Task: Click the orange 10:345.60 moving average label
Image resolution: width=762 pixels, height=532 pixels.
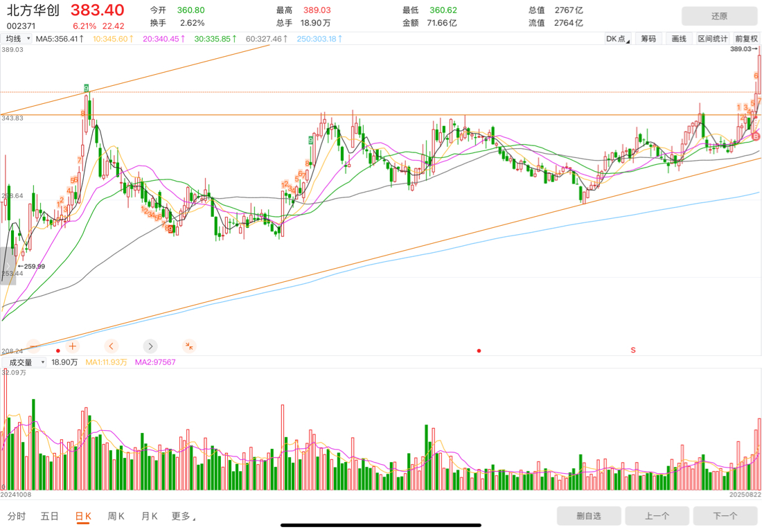Action: (x=113, y=39)
